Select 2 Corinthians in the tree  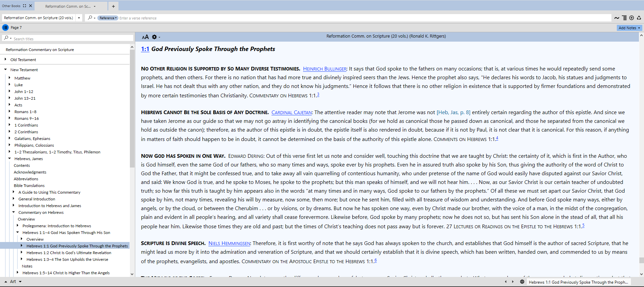click(26, 132)
